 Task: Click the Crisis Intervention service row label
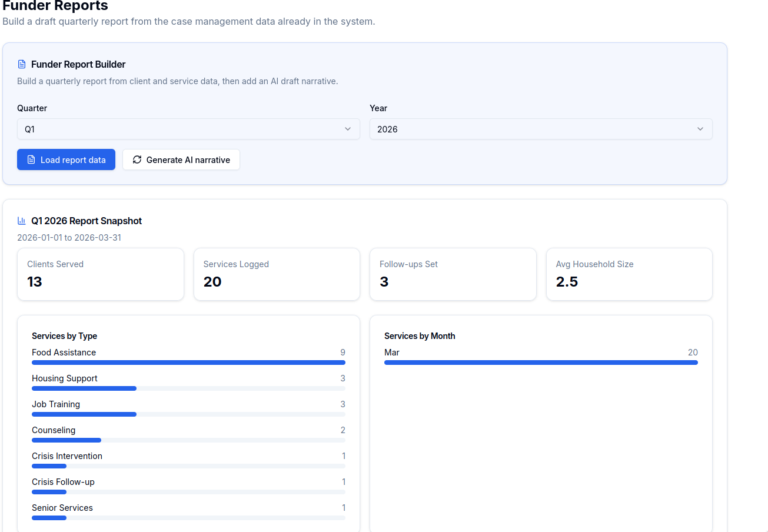(x=67, y=456)
